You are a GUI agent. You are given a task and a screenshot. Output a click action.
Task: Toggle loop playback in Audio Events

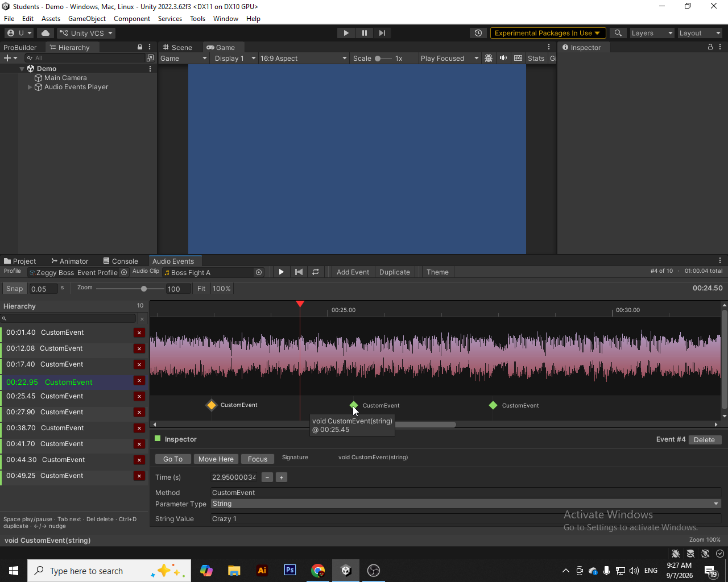pos(315,272)
